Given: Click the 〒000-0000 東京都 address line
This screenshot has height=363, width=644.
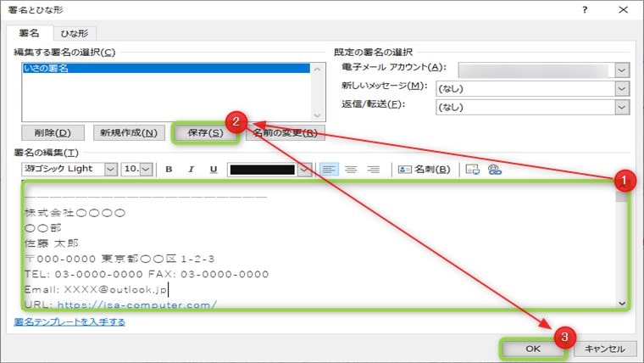Looking at the screenshot, I should pyautogui.click(x=119, y=259).
